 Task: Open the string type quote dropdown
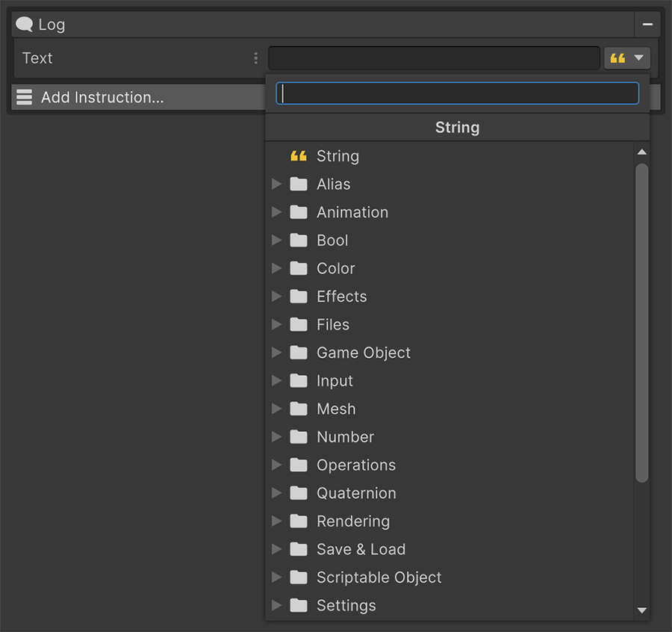tap(626, 58)
